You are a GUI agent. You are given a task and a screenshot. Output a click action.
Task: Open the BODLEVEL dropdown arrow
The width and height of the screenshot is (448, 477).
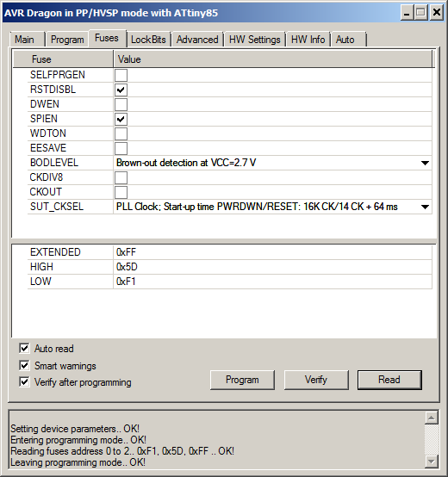426,163
